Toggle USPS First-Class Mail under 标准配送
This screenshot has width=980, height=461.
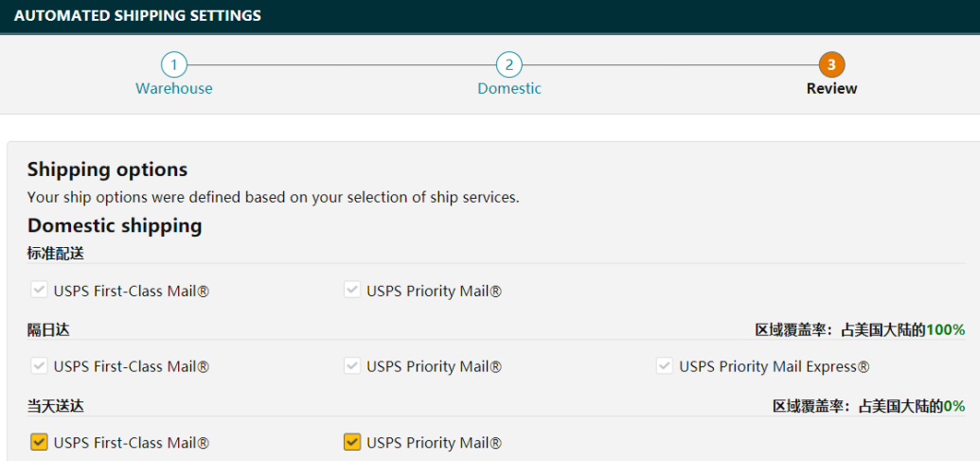(x=39, y=291)
